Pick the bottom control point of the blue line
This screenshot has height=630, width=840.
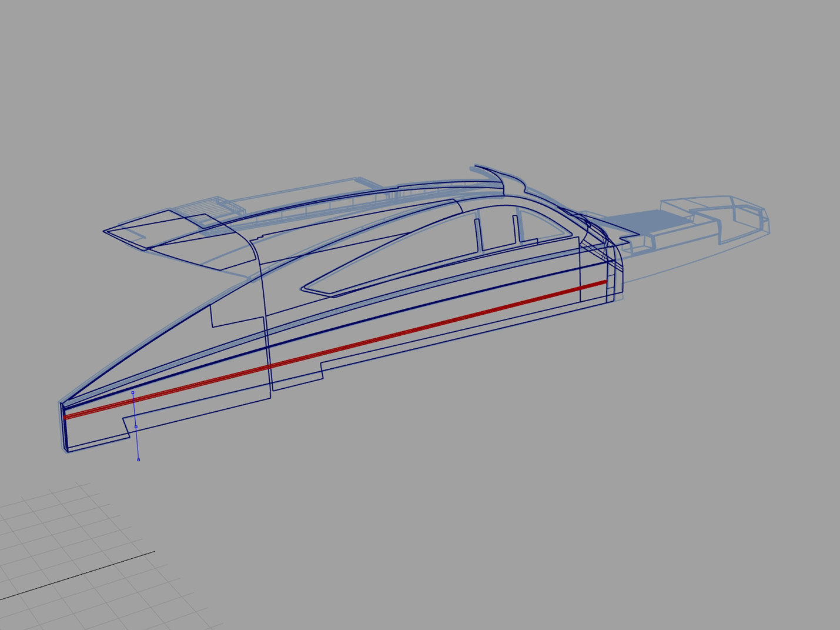click(138, 460)
